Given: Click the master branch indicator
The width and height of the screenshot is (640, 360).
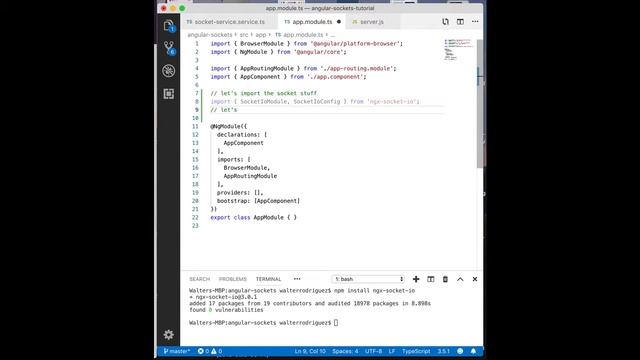Looking at the screenshot, I should point(177,351).
